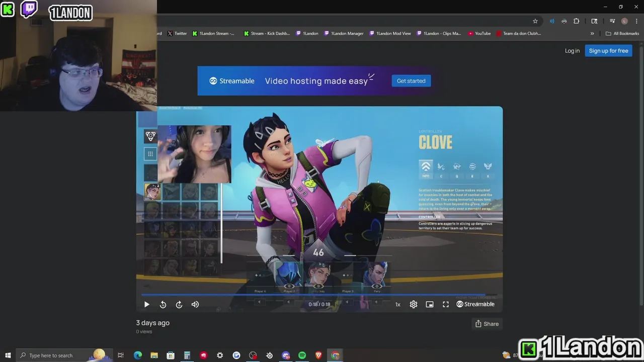Mute the video volume speaker icon

tap(195, 304)
